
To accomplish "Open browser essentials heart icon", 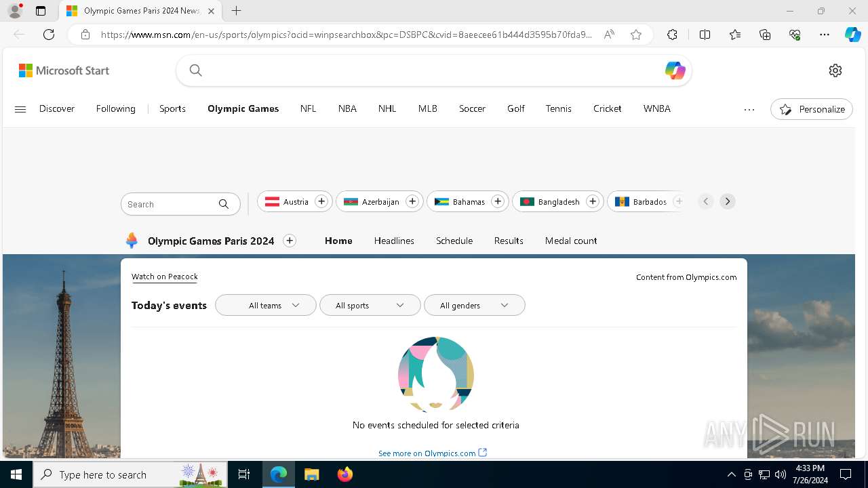I will click(x=795, y=35).
